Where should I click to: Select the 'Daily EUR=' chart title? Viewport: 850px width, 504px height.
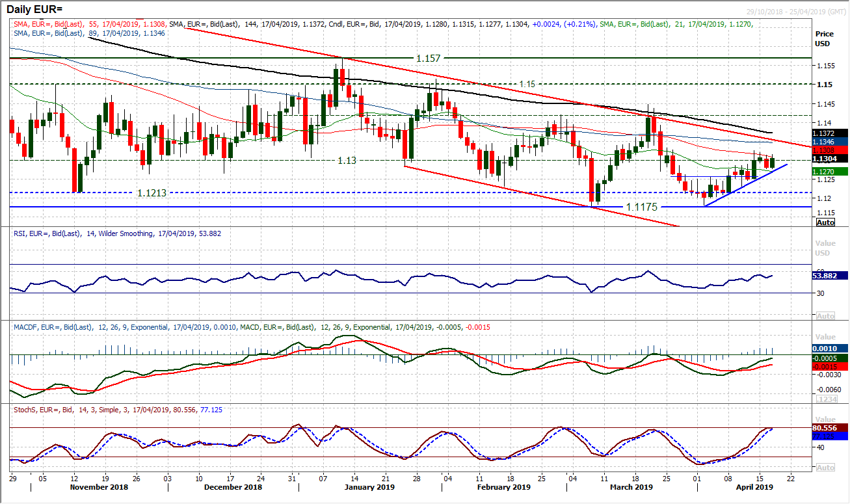(33, 10)
